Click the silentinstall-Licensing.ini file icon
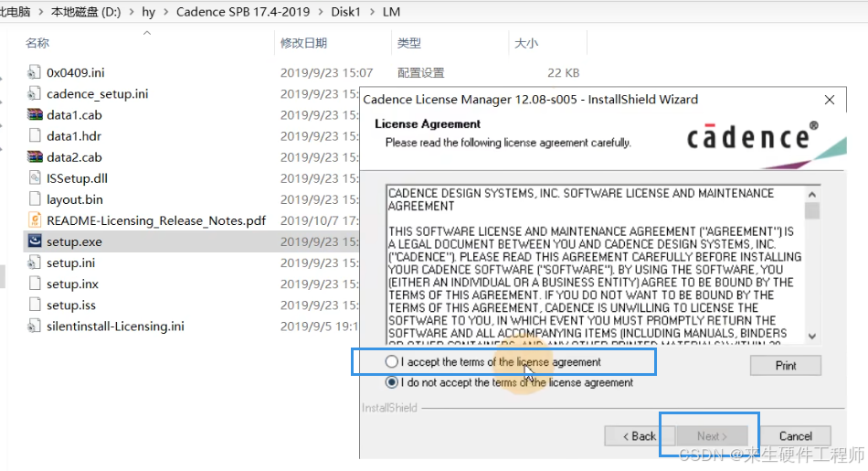This screenshot has width=868, height=471. (x=35, y=326)
